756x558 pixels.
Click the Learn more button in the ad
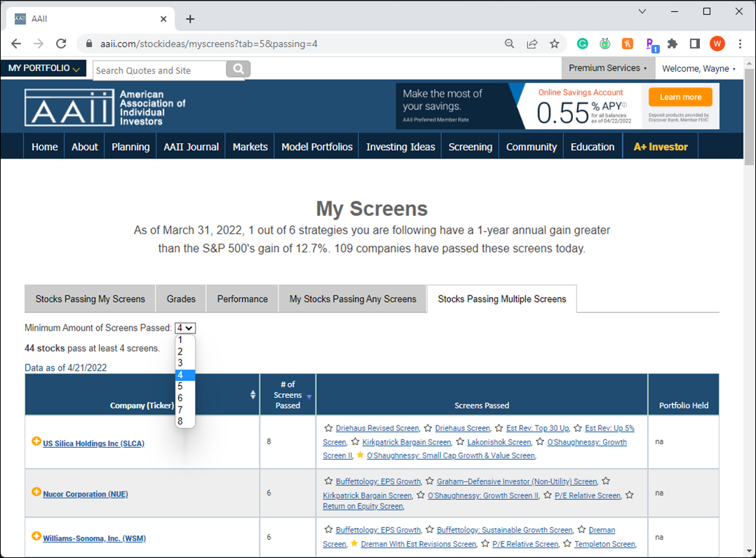click(x=680, y=97)
